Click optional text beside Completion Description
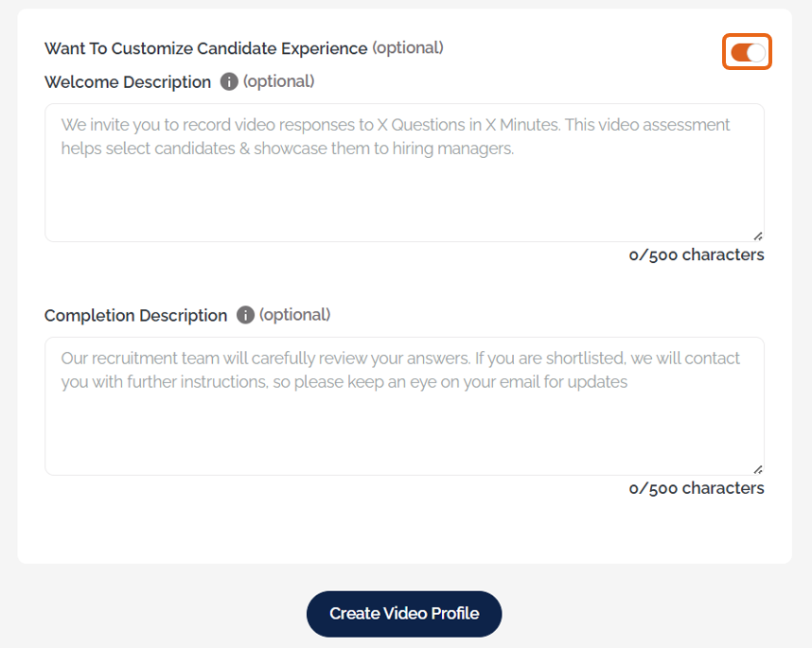The height and width of the screenshot is (648, 812). [295, 315]
